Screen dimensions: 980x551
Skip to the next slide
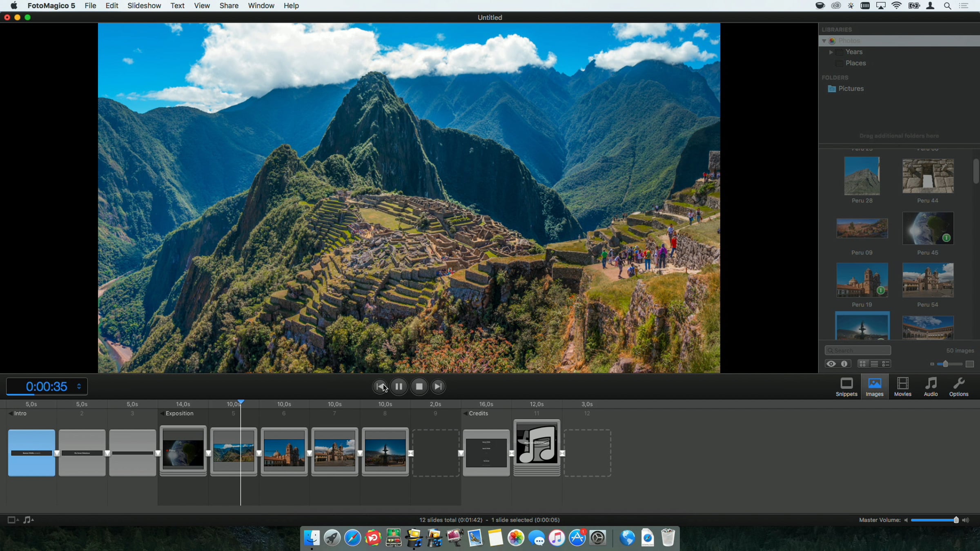pos(438,387)
